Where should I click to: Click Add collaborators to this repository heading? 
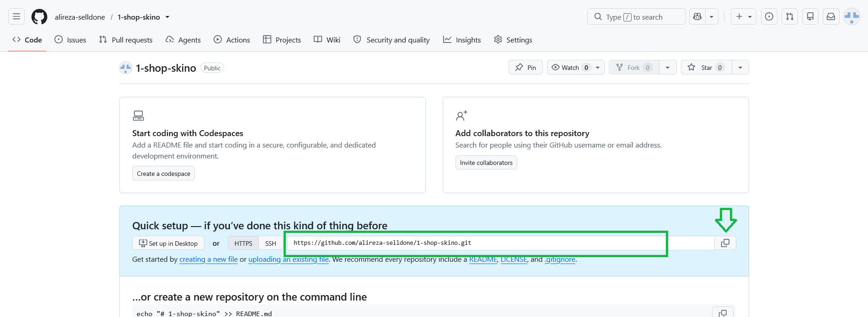point(522,133)
